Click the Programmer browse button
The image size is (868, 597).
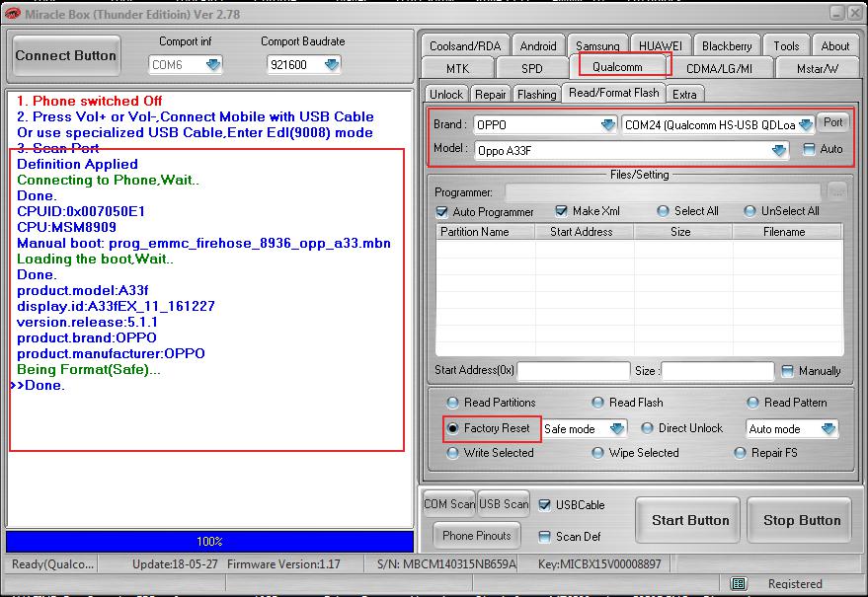pos(837,191)
